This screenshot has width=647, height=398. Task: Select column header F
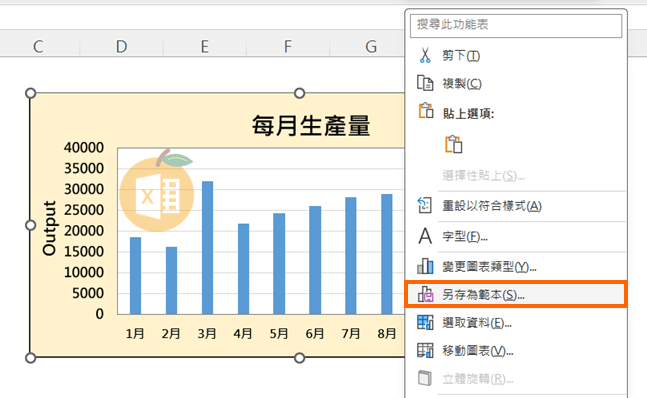[x=288, y=46]
